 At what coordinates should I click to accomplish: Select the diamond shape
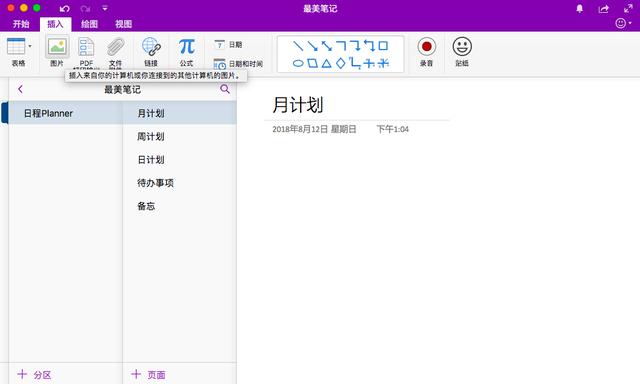pyautogui.click(x=340, y=63)
